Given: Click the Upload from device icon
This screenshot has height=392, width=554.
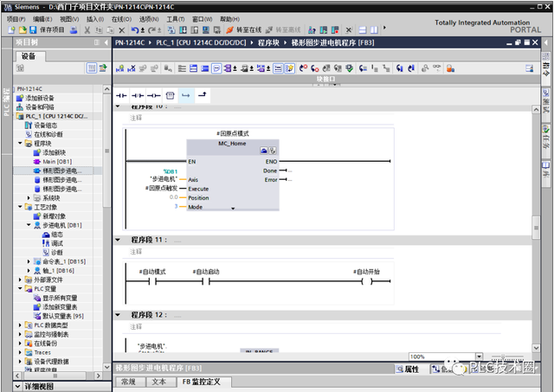Looking at the screenshot, I should [x=194, y=30].
